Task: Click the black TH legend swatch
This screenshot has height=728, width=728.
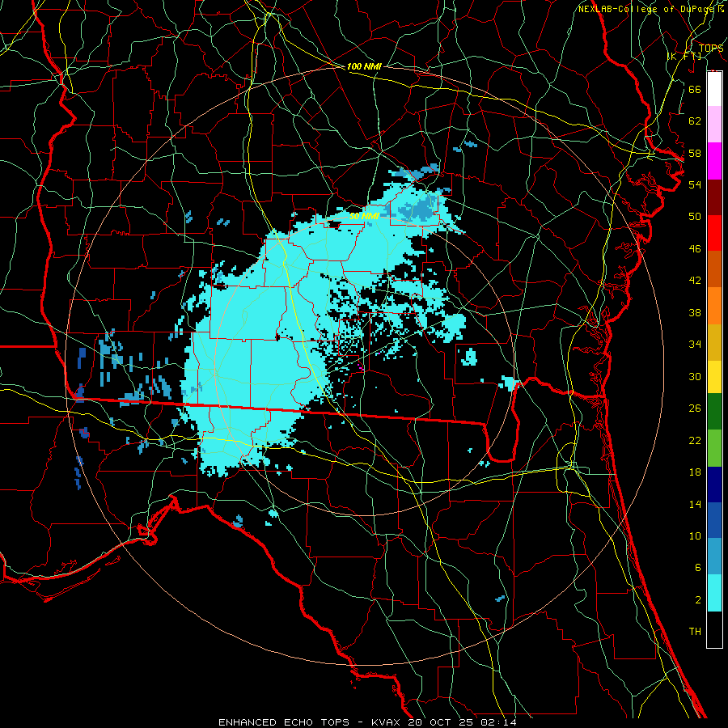Action: click(714, 629)
